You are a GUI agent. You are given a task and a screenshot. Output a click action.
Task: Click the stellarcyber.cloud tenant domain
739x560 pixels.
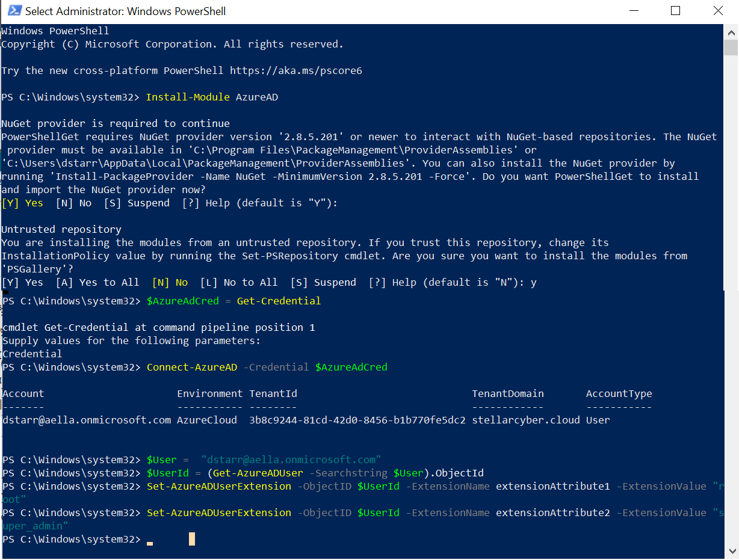point(525,420)
